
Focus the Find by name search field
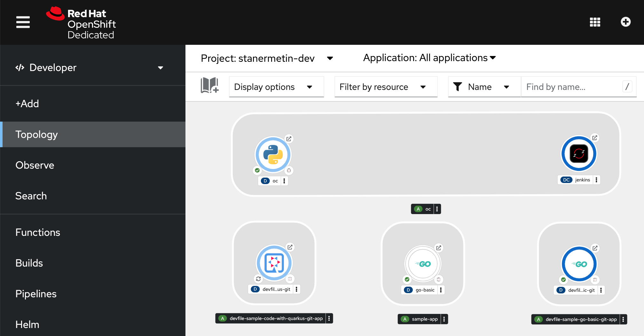pyautogui.click(x=572, y=87)
